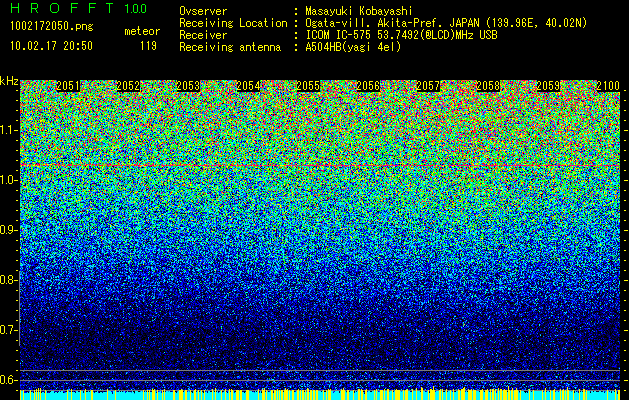Click the red horizontal carrier line near 1.03 kHz
This screenshot has width=629, height=400.
(320, 165)
